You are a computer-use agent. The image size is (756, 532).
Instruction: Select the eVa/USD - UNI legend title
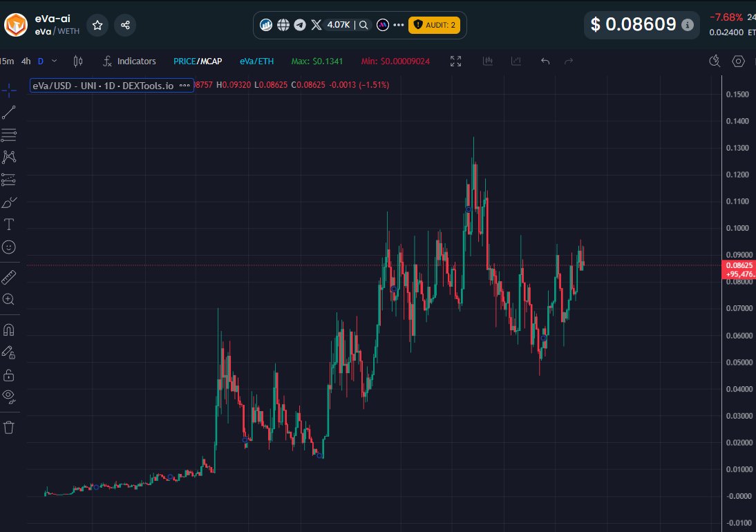(103, 86)
